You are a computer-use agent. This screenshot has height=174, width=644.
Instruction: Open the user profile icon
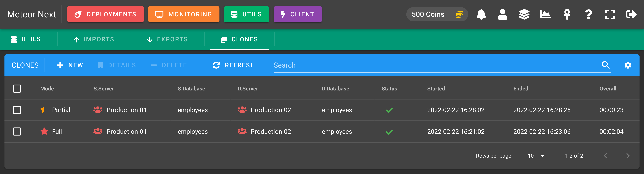coord(502,14)
